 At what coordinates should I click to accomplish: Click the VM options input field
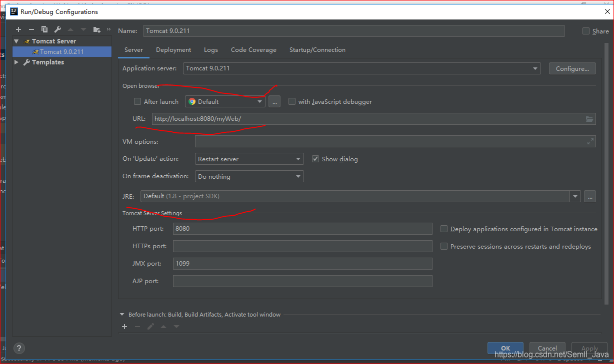tap(395, 142)
